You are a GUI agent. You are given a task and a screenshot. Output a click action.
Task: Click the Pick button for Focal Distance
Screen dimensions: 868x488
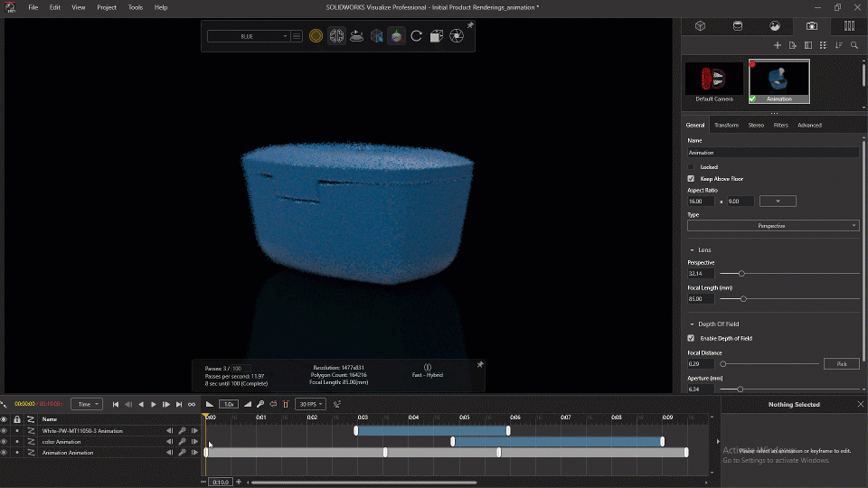[841, 363]
